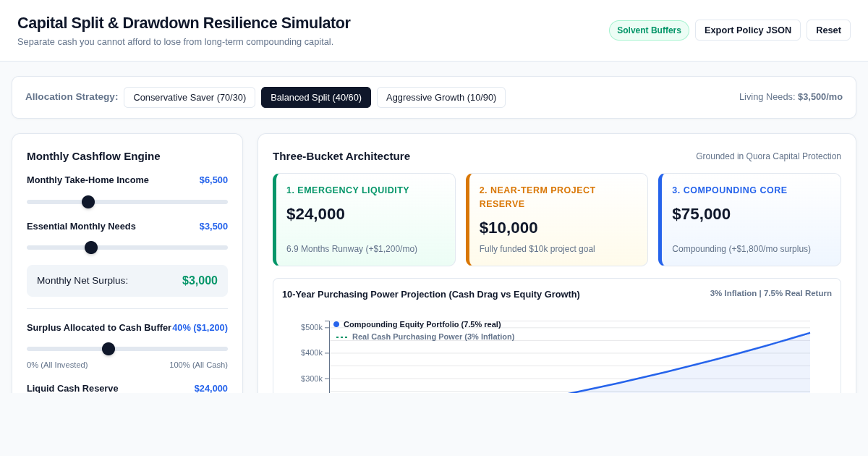Click the 10-Year Purchasing Power Projection title
Screen dimensions: 868x456
(431, 294)
